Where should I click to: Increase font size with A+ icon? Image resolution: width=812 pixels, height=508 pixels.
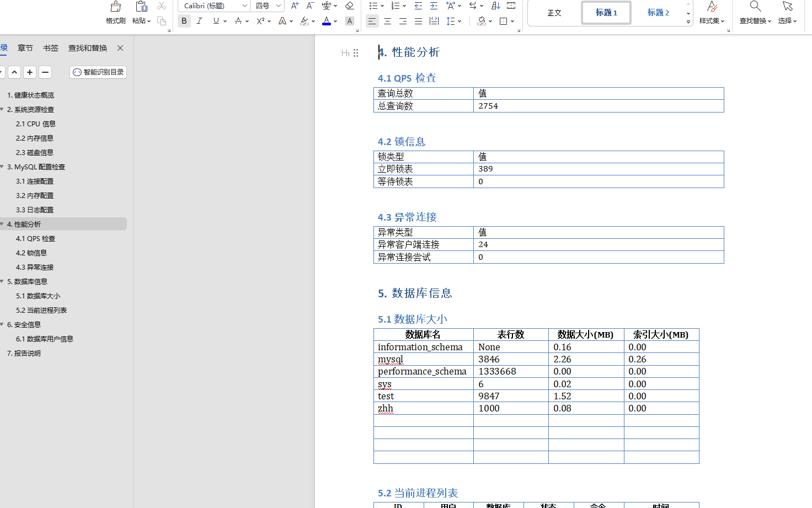click(295, 6)
